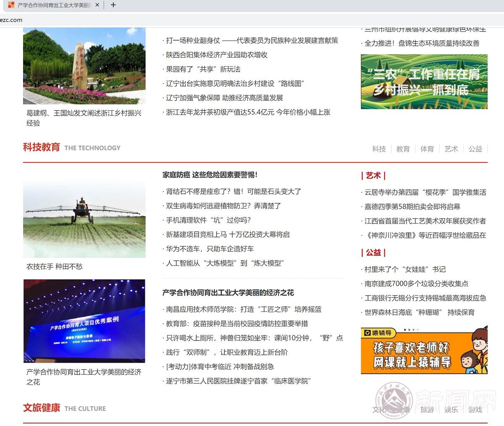Open the 公益 category tab
The width and height of the screenshot is (504, 426).
pyautogui.click(x=475, y=149)
